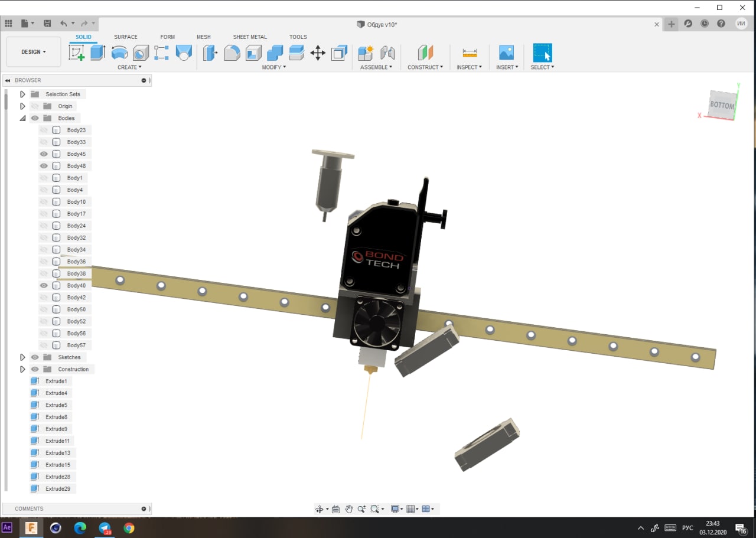Screen dimensions: 756x538
Task: Click the BOTTOM face of the view cube
Action: [x=722, y=105]
